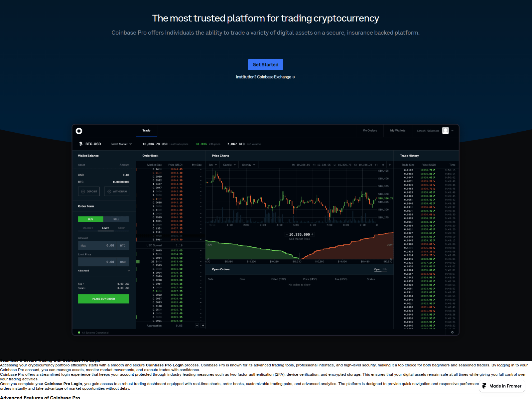The width and height of the screenshot is (532, 399).
Task: Click the Deposit button
Action: (x=89, y=192)
